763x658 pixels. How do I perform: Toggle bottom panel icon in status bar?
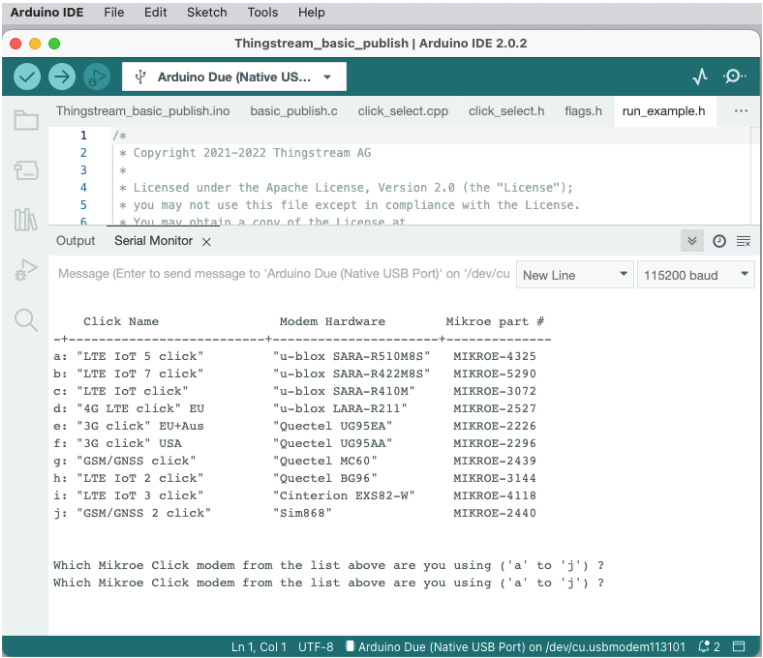coord(739,646)
